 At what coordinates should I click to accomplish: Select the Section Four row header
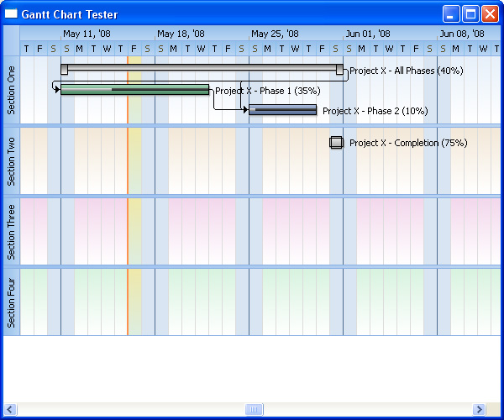click(x=12, y=302)
